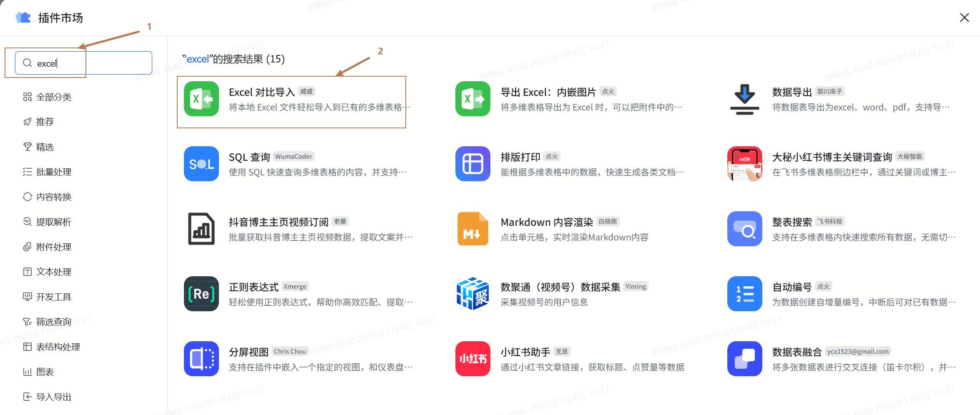Open the 自动编号 plugin icon
The width and height of the screenshot is (980, 415).
pyautogui.click(x=744, y=294)
